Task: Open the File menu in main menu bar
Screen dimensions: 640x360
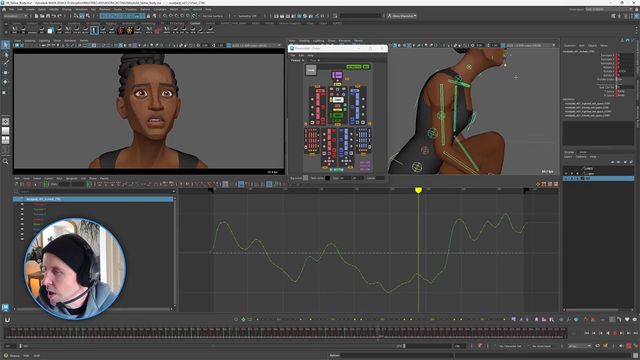Action: [11, 9]
